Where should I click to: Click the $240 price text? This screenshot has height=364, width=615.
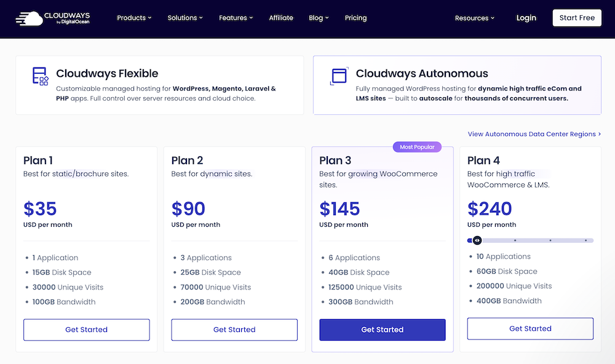tap(490, 208)
